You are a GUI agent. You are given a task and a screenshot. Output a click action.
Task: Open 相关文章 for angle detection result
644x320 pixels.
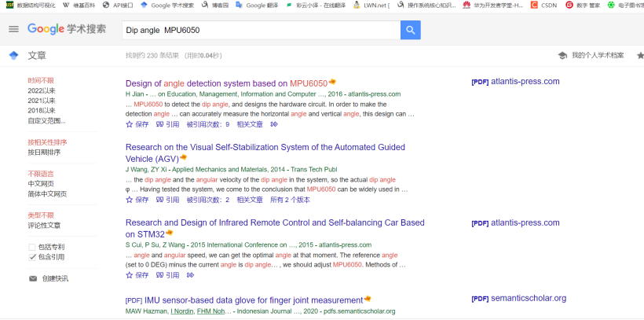pyautogui.click(x=250, y=124)
